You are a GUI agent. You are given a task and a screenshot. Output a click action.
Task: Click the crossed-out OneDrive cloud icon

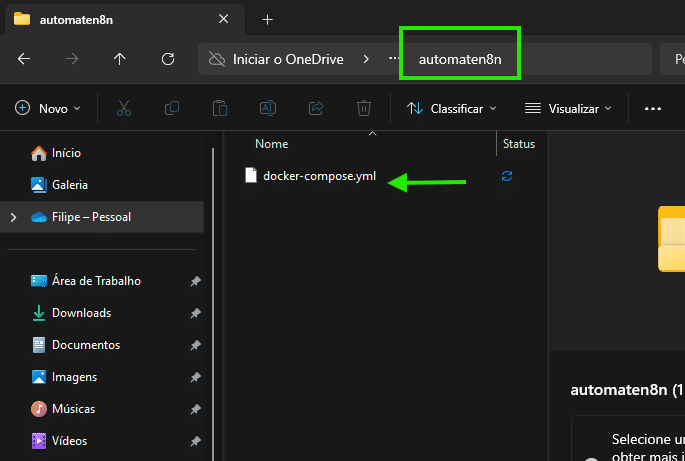217,59
